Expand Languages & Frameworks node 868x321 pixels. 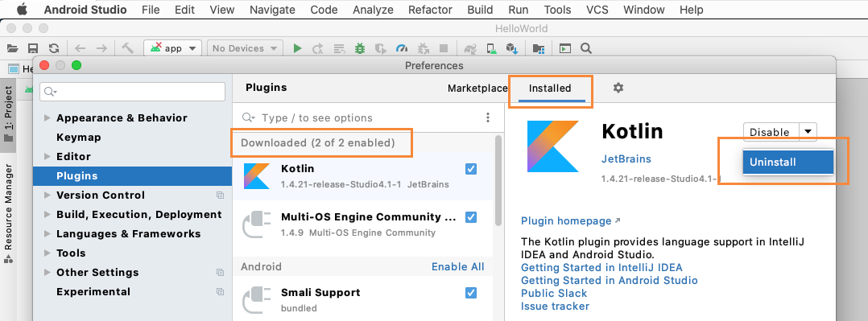(x=47, y=234)
